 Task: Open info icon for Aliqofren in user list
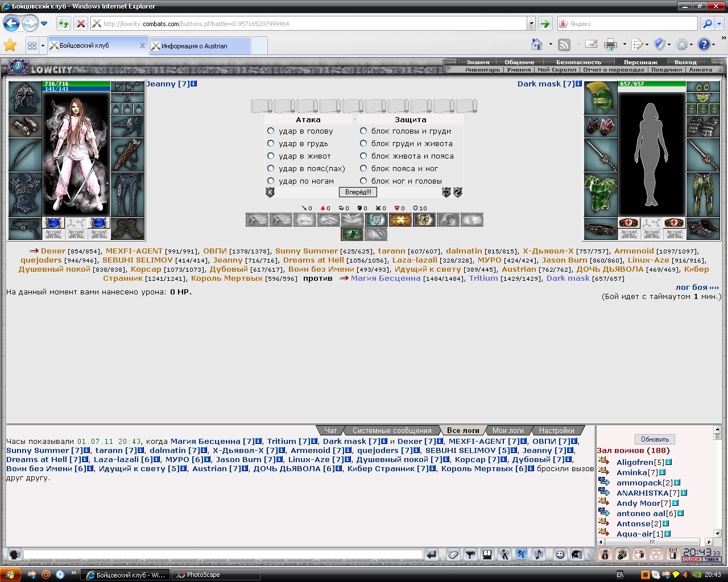point(669,462)
